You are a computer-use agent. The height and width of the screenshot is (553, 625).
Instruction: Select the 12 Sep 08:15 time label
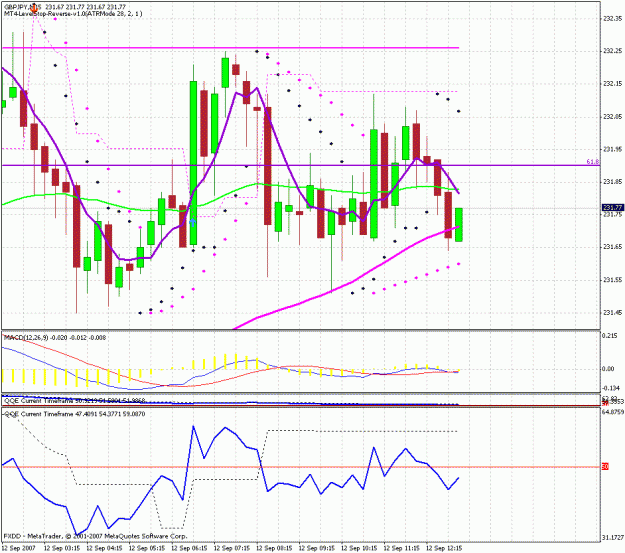tap(274, 548)
